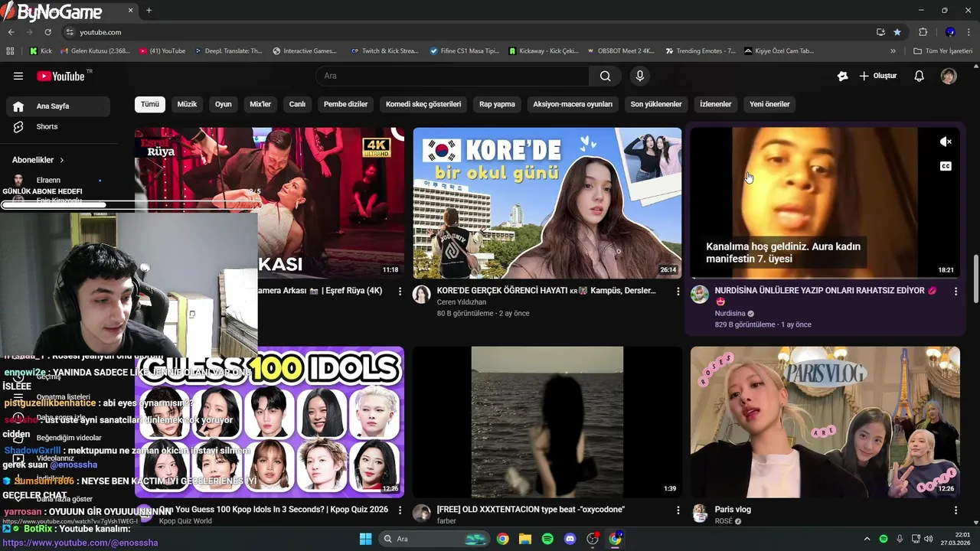Open the Google apps grid in bookmarks bar
The width and height of the screenshot is (980, 551).
pyautogui.click(x=10, y=51)
